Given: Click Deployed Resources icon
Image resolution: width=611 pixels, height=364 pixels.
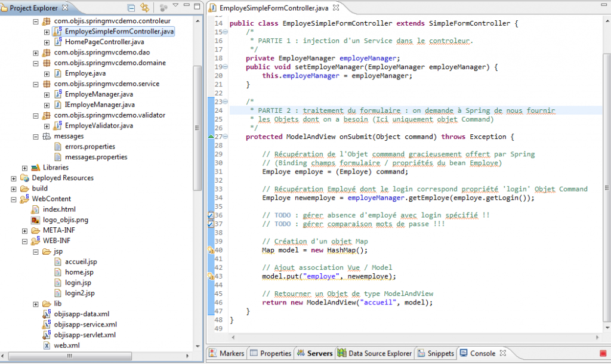Looking at the screenshot, I should point(25,178).
